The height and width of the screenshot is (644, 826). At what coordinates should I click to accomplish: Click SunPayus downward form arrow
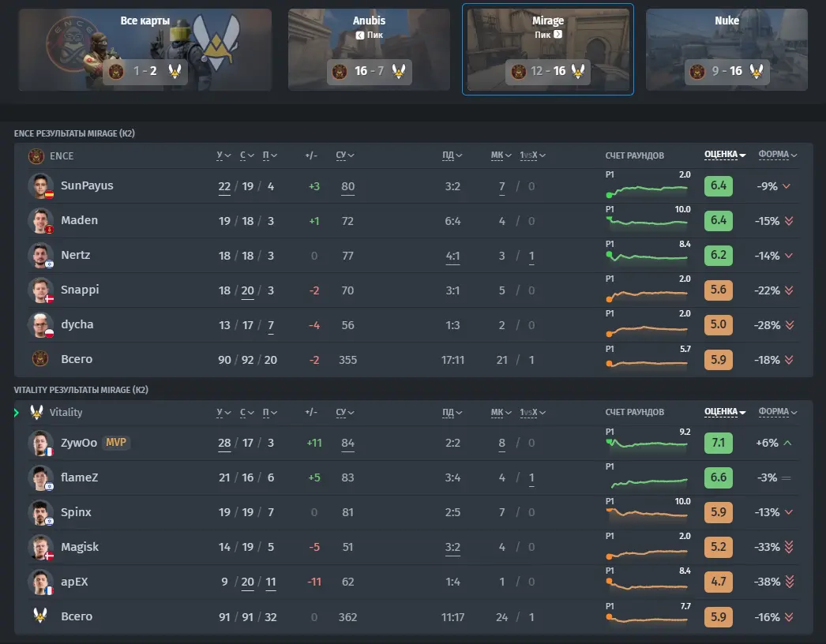(787, 186)
